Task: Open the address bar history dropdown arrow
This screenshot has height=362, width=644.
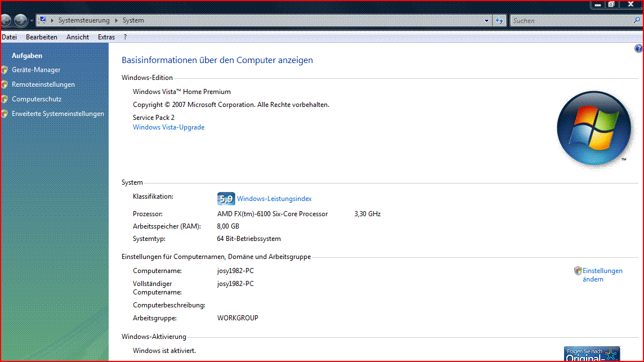Action: click(487, 20)
